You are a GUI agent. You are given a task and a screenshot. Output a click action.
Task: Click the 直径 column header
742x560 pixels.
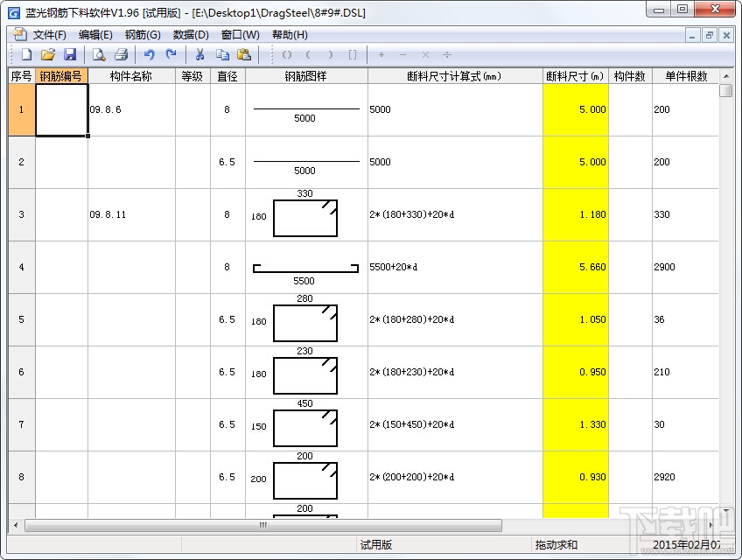tap(227, 76)
